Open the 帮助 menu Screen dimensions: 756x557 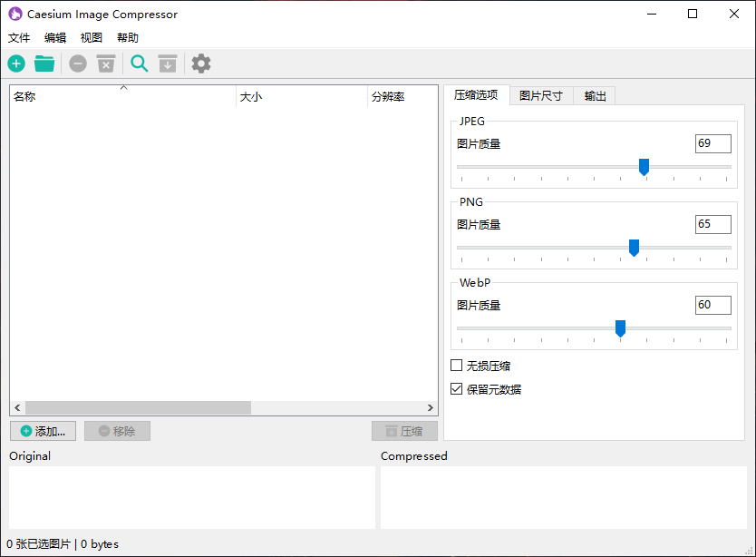click(x=128, y=38)
